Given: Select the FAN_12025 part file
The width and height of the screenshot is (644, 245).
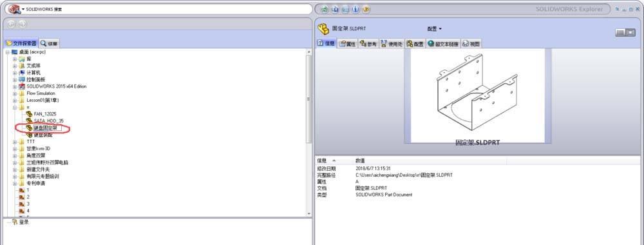Looking at the screenshot, I should 45,114.
